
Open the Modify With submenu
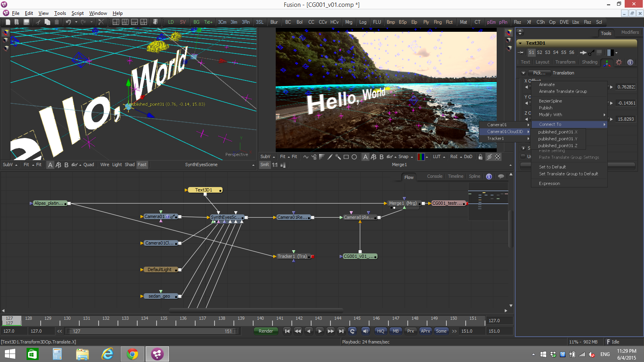[x=569, y=115]
